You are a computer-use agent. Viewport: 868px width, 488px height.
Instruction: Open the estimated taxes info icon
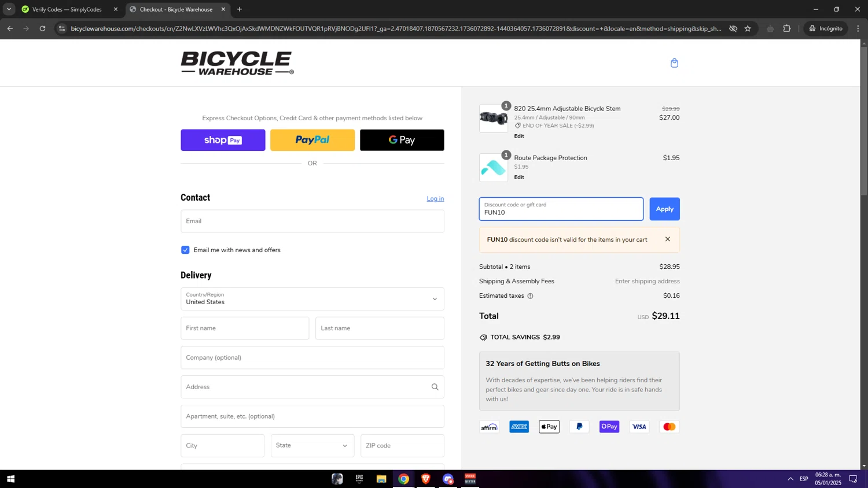coord(530,296)
